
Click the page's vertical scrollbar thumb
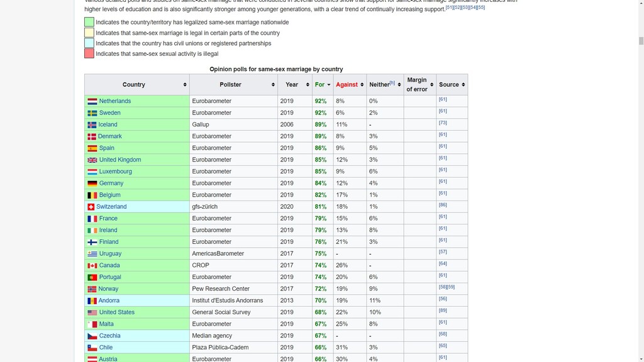pyautogui.click(x=640, y=41)
